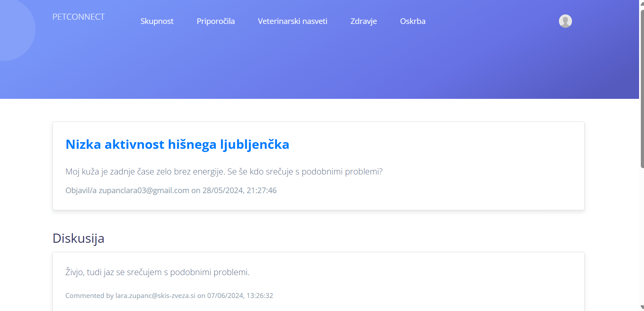Viewport: 644px width, 311px height.
Task: Click the PETCONNECT logo link
Action: pyautogui.click(x=78, y=17)
